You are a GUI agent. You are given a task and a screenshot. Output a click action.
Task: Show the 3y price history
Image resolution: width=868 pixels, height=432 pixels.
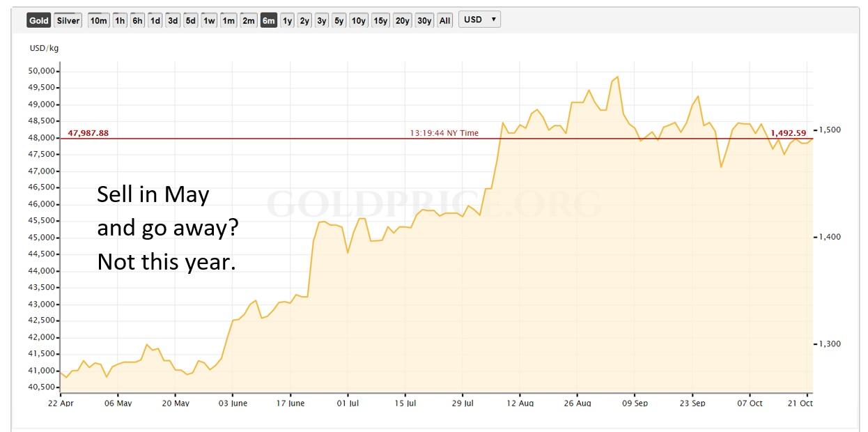(x=321, y=20)
